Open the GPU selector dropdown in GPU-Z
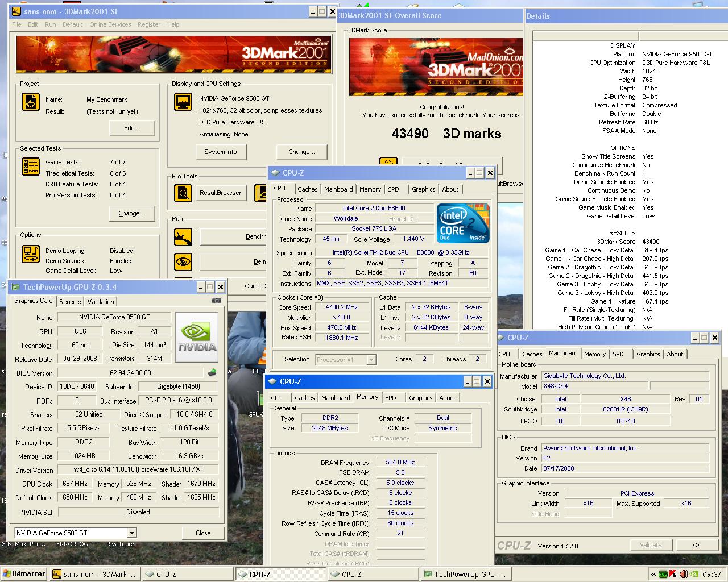The width and height of the screenshot is (728, 582). click(x=132, y=533)
